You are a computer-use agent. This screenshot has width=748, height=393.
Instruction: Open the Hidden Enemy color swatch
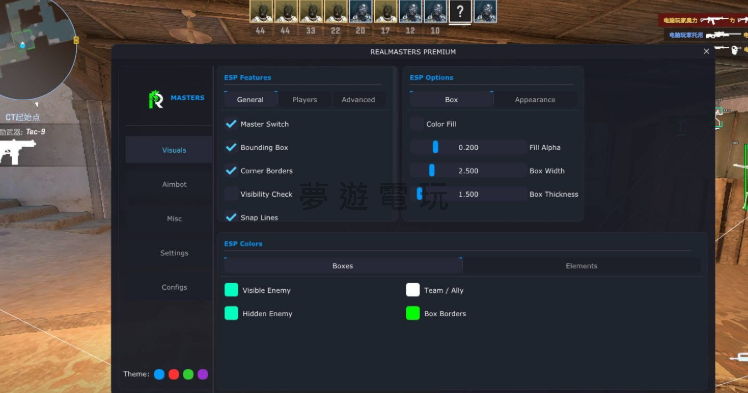point(231,313)
